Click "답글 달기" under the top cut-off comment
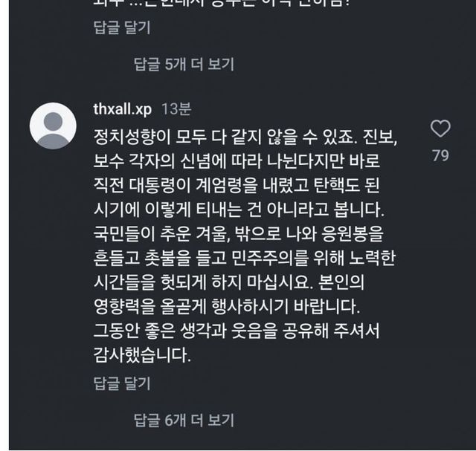 pos(122,28)
